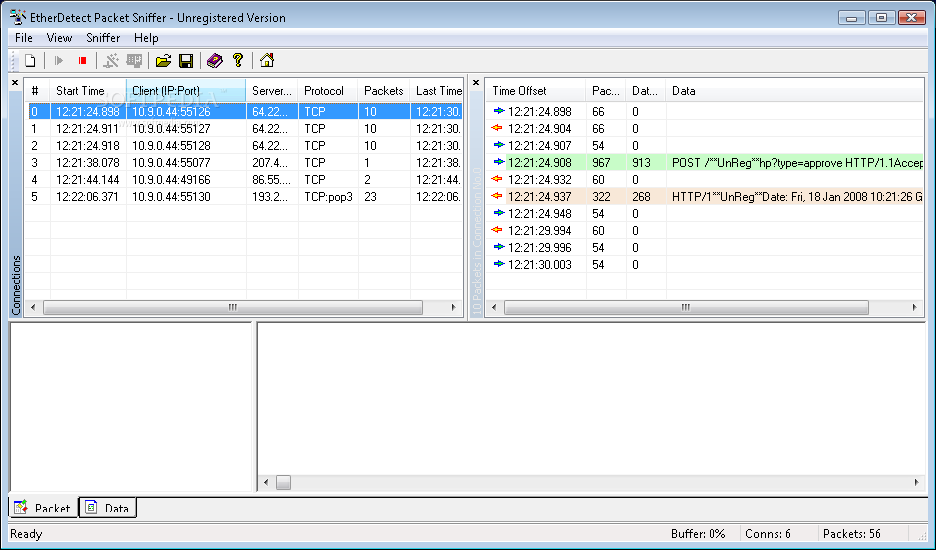Image resolution: width=936 pixels, height=550 pixels.
Task: Open a capture file with folder icon
Action: point(163,61)
